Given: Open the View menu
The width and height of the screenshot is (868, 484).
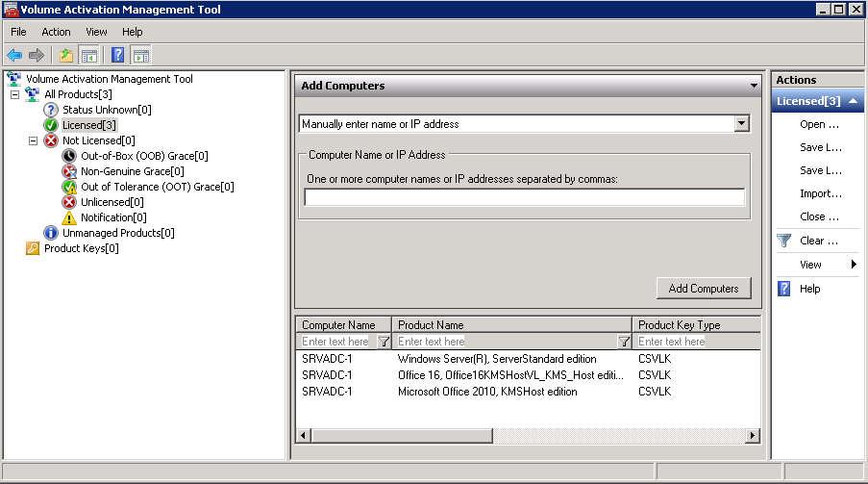Looking at the screenshot, I should [x=96, y=32].
